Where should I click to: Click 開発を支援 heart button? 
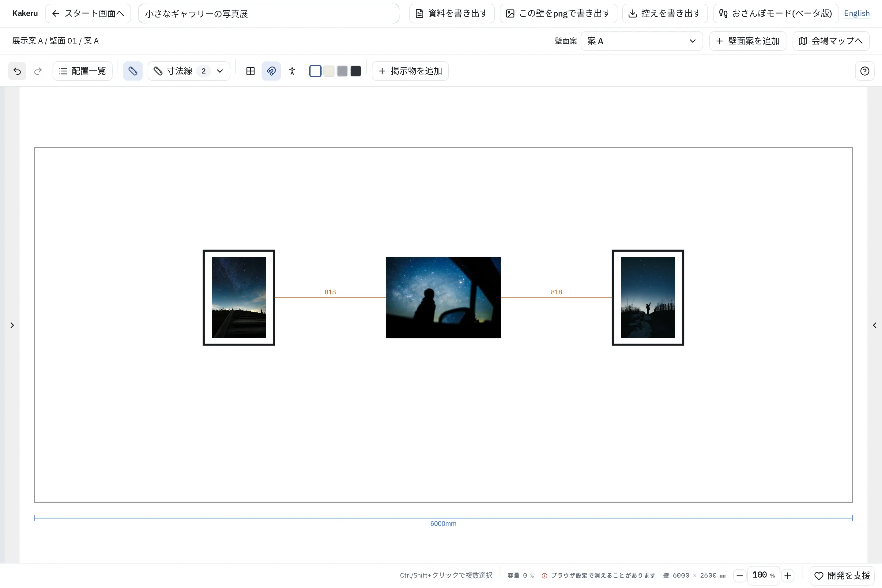[x=842, y=575]
